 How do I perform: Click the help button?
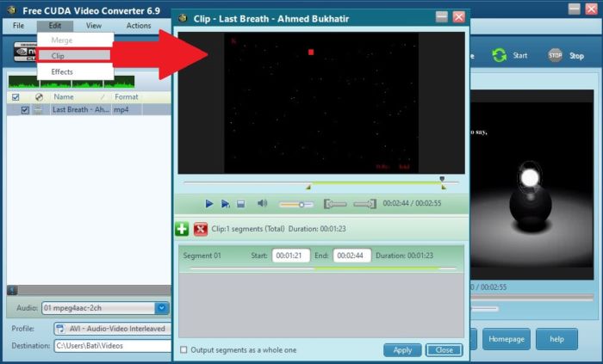tap(556, 339)
